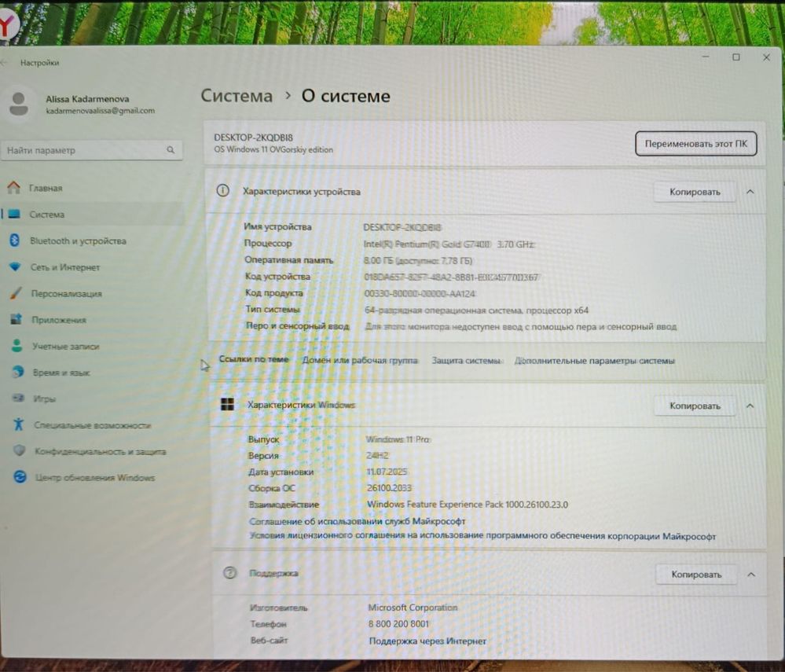Click the edition value Windows 11 Pro

coord(398,439)
